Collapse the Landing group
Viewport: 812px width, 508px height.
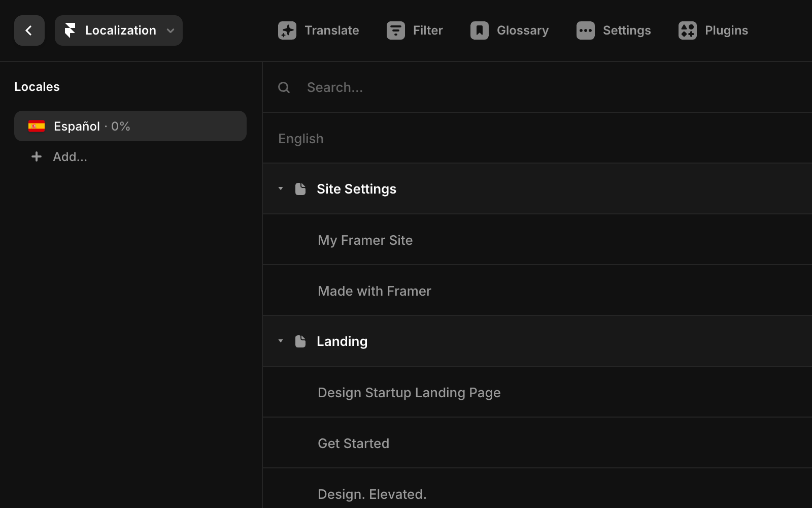tap(281, 341)
